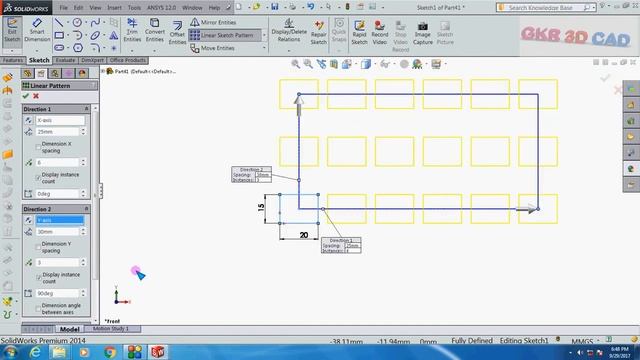640x360 pixels.
Task: Toggle Dimension X spacing checkbox
Action: coord(38,147)
